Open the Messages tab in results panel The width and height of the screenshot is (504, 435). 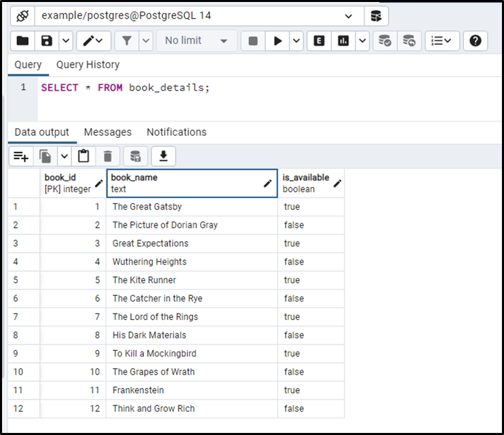tap(107, 132)
